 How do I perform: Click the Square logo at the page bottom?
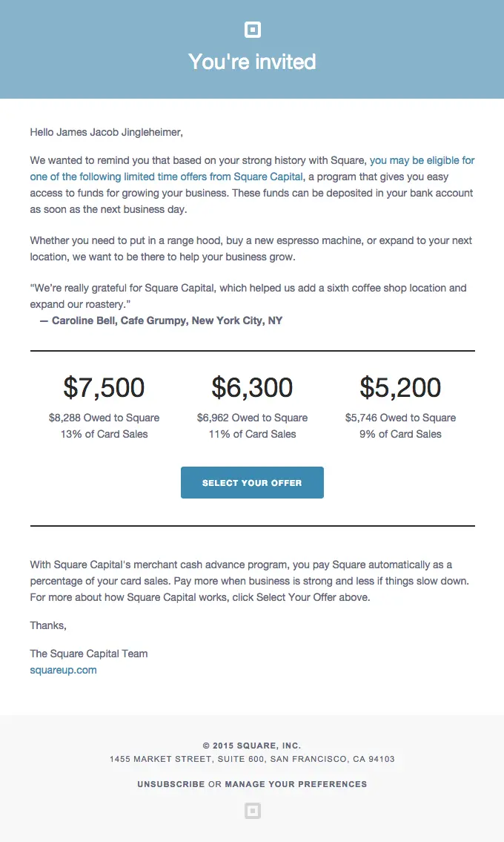[252, 811]
